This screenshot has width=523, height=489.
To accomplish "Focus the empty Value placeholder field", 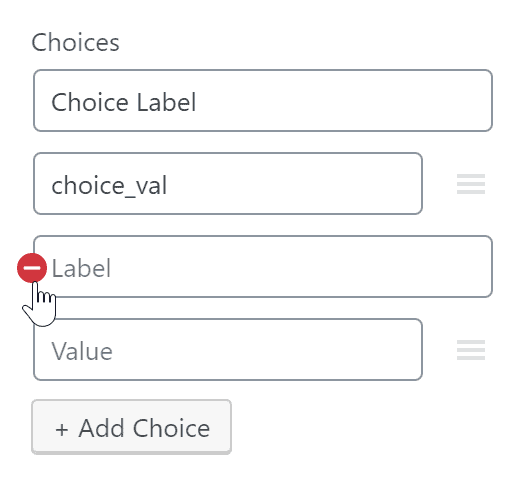I will [x=228, y=349].
